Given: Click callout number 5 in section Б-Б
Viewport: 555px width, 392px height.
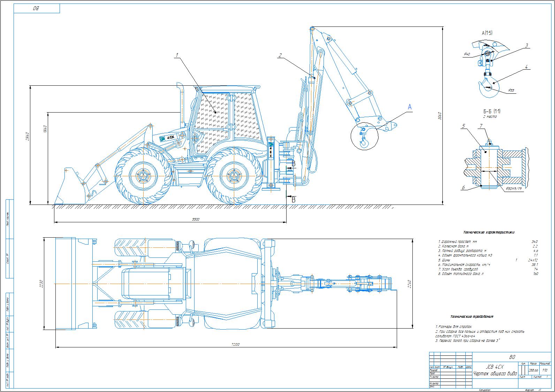Looking at the screenshot, I should click(463, 126).
